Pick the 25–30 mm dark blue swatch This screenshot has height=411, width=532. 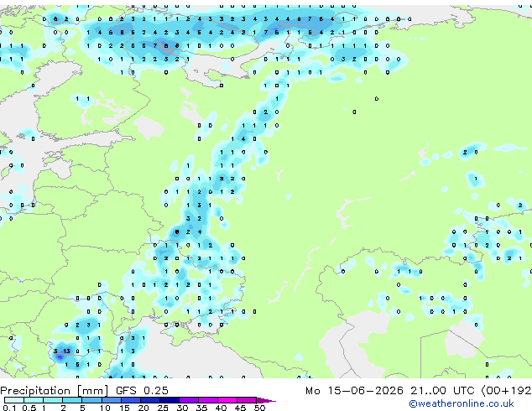(x=170, y=400)
